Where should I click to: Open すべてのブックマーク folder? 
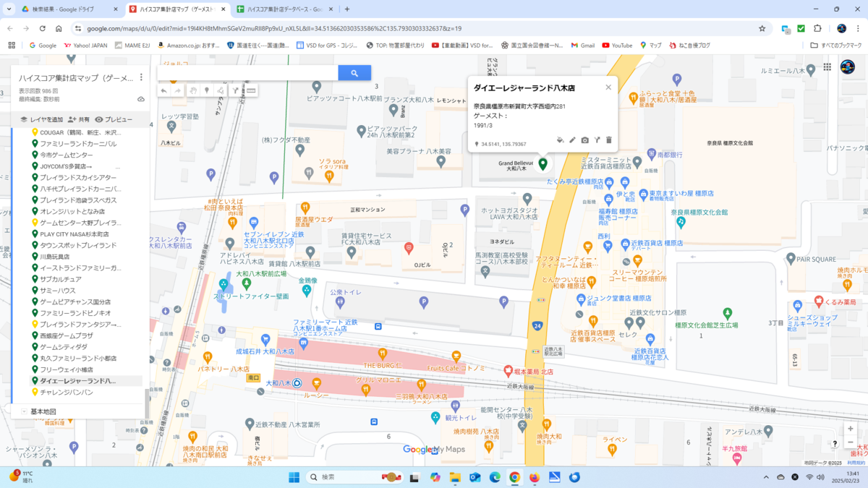(835, 45)
